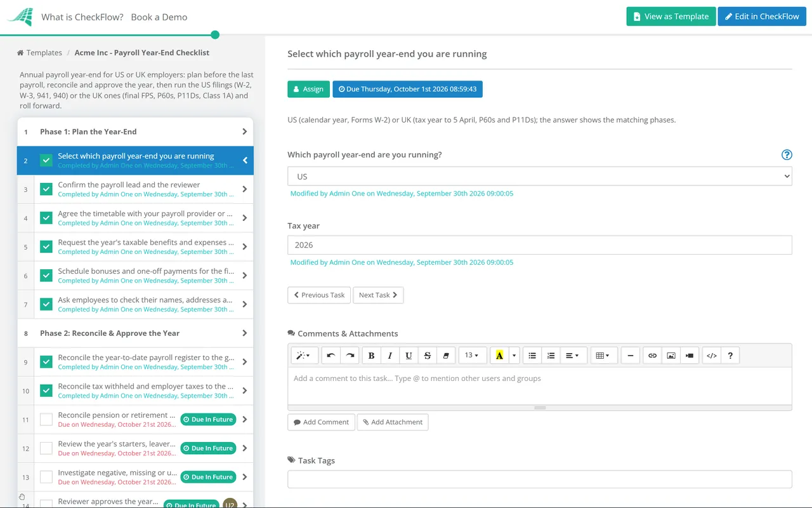Apply the yellow highlight color A

(x=500, y=356)
